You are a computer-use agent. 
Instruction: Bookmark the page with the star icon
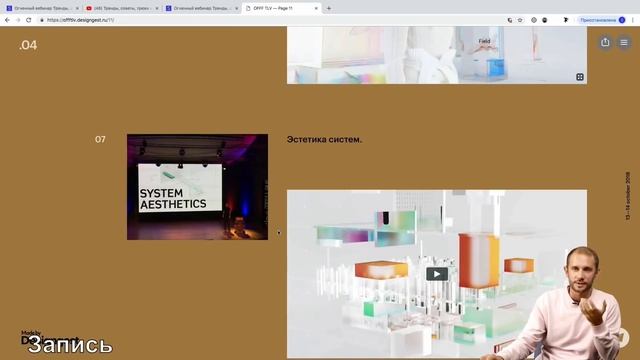pos(520,20)
